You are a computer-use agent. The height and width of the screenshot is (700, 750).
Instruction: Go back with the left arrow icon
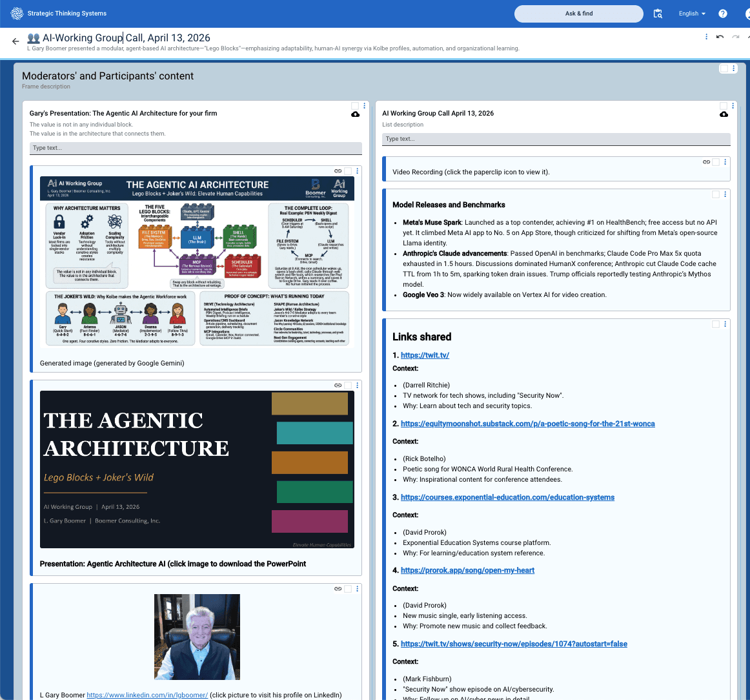[15, 41]
